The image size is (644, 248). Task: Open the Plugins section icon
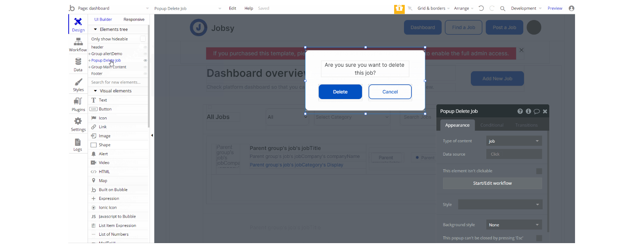click(x=78, y=102)
